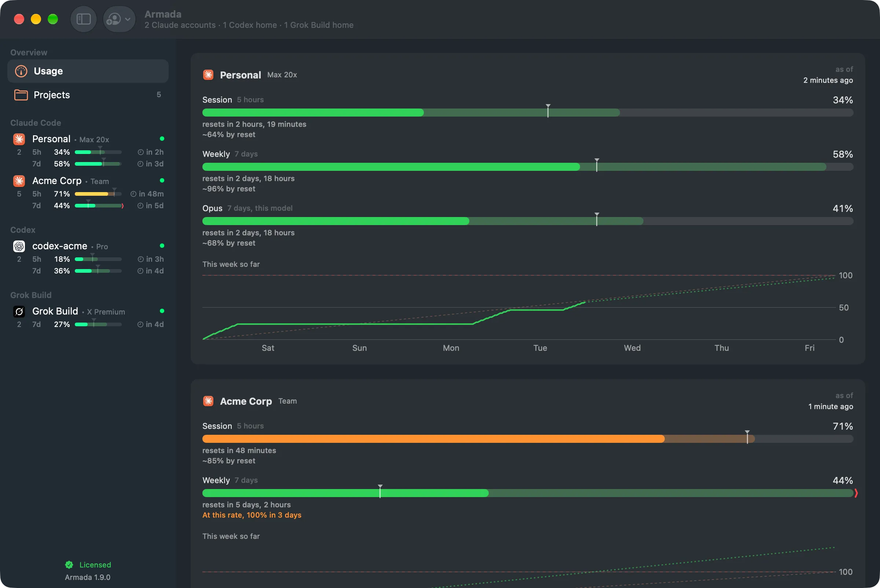
Task: Click the Acme Corp Session 71% orange bar
Action: tap(528, 439)
